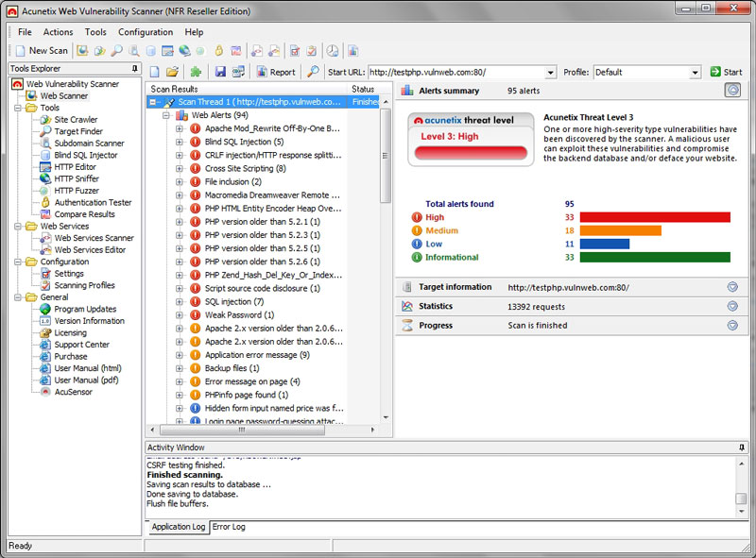Viewport: 756px width, 558px height.
Task: Click the New Scan toolbar button
Action: coord(41,50)
